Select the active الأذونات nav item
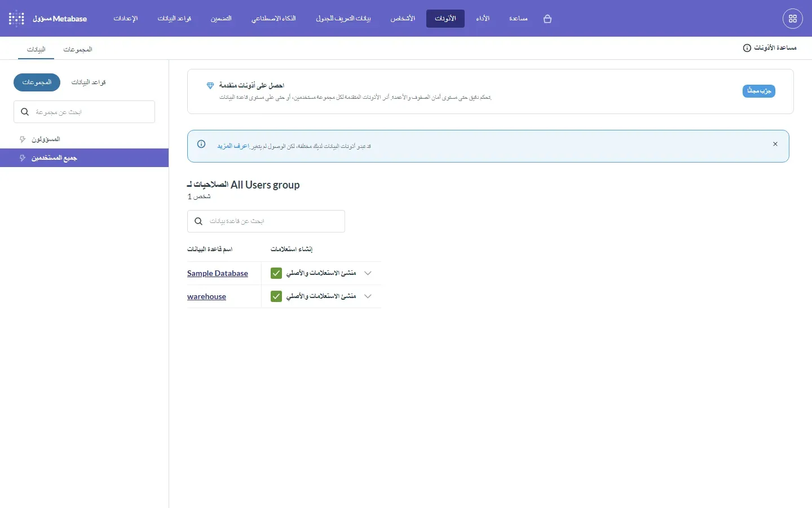This screenshot has height=508, width=812. tap(445, 19)
